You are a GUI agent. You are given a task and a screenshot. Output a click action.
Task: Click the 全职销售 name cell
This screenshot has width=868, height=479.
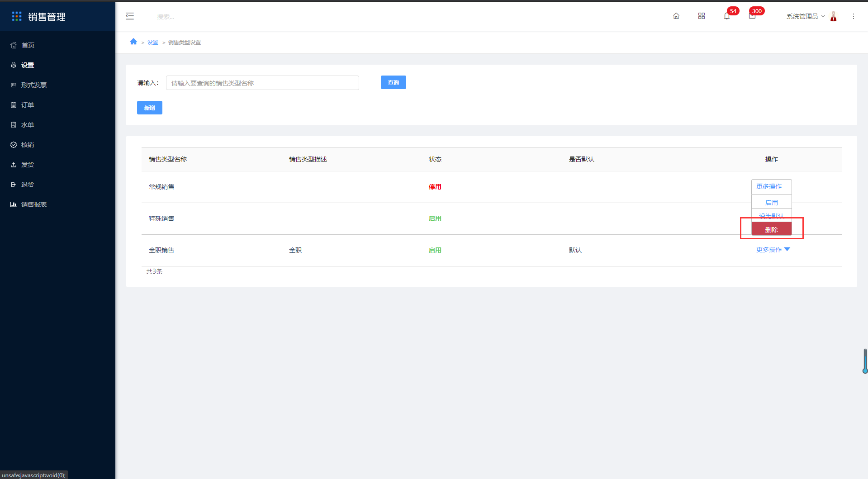coord(161,250)
